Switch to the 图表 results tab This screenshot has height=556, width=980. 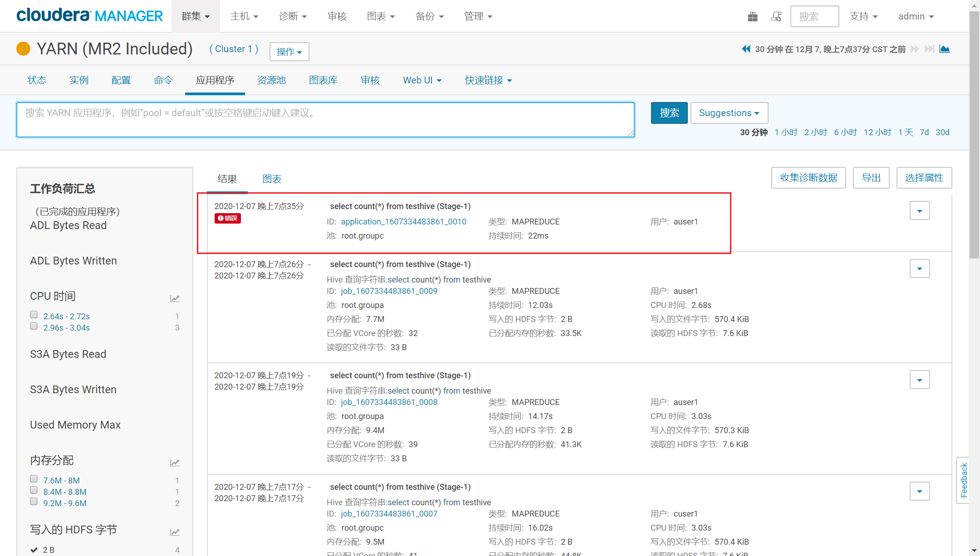[272, 179]
